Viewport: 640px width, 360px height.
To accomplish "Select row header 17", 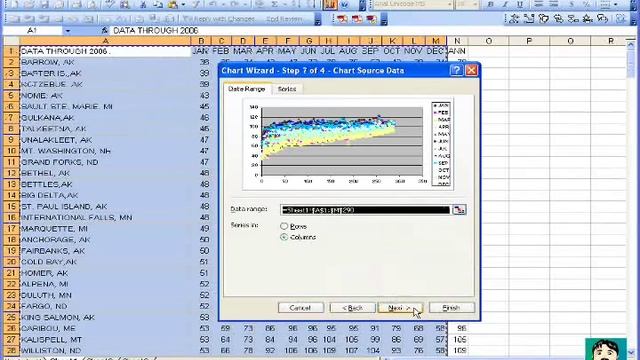I will click(x=11, y=229).
